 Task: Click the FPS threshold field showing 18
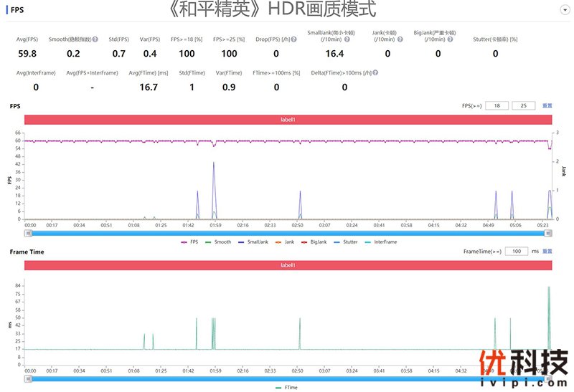click(496, 106)
